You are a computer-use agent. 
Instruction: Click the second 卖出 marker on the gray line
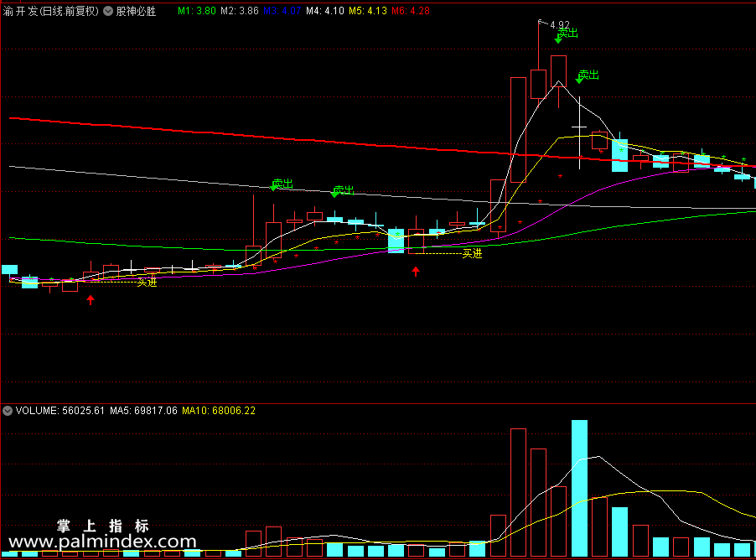pos(344,190)
